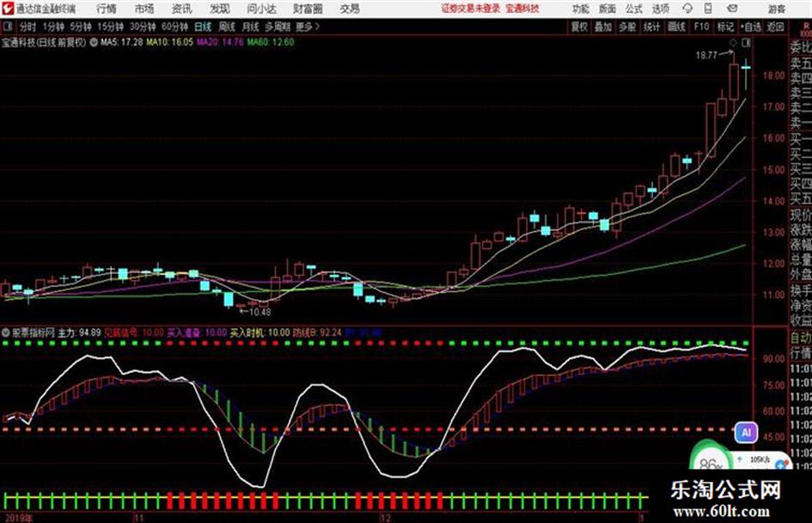Click the 宝通科技 stock name in the title bar
The width and height of the screenshot is (812, 523).
(522, 9)
